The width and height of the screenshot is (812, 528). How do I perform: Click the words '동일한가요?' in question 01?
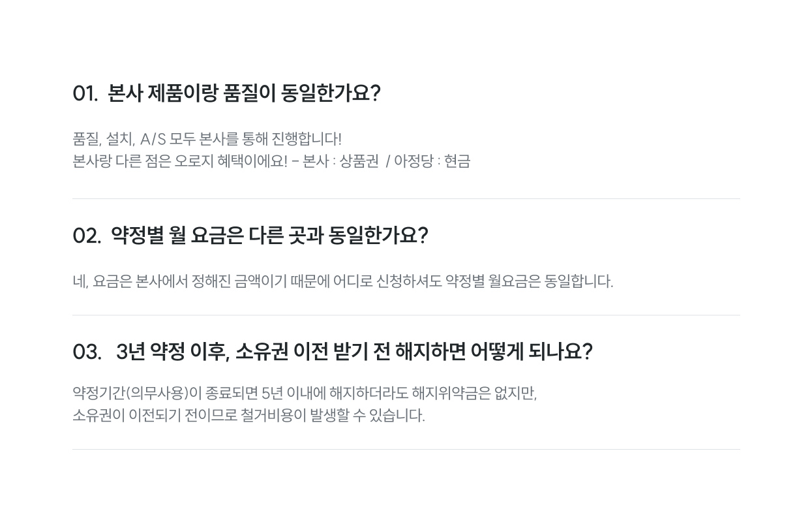point(331,93)
